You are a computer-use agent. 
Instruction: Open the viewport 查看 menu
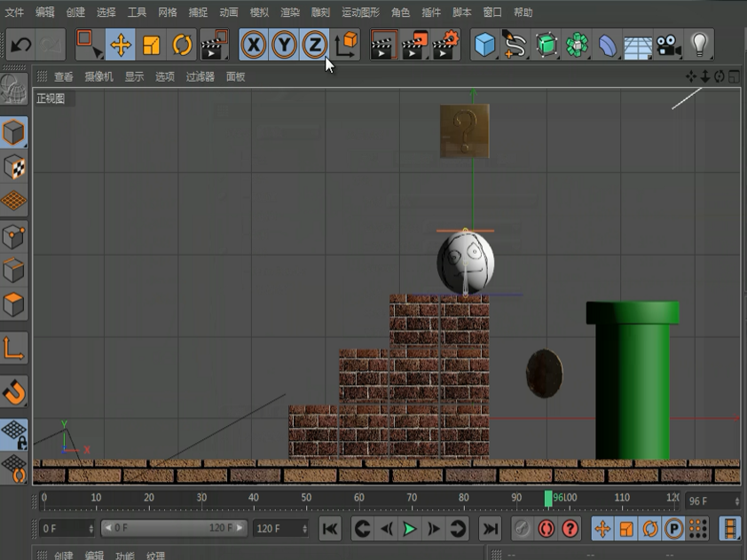(64, 76)
